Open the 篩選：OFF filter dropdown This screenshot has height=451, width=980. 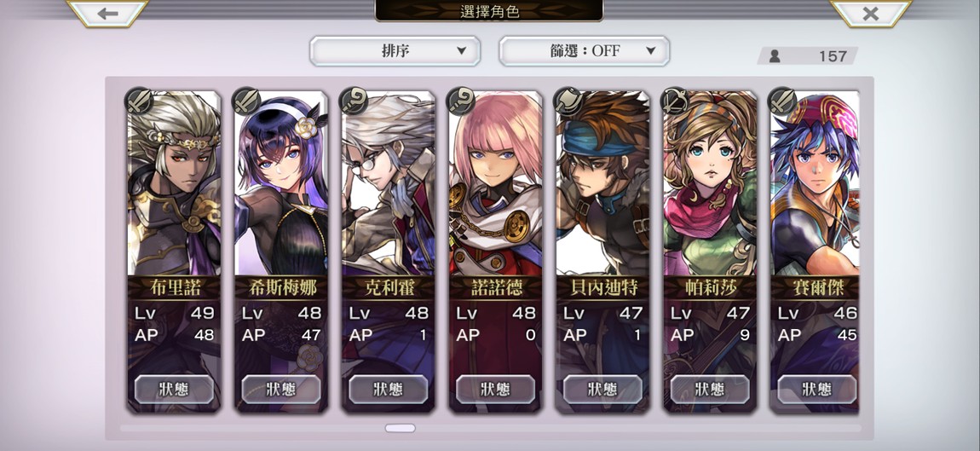pyautogui.click(x=584, y=51)
